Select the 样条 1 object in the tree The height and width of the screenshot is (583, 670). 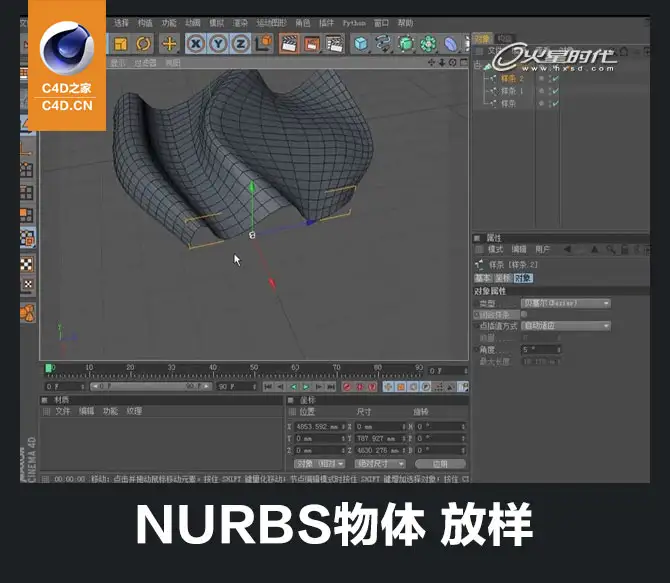pos(512,91)
